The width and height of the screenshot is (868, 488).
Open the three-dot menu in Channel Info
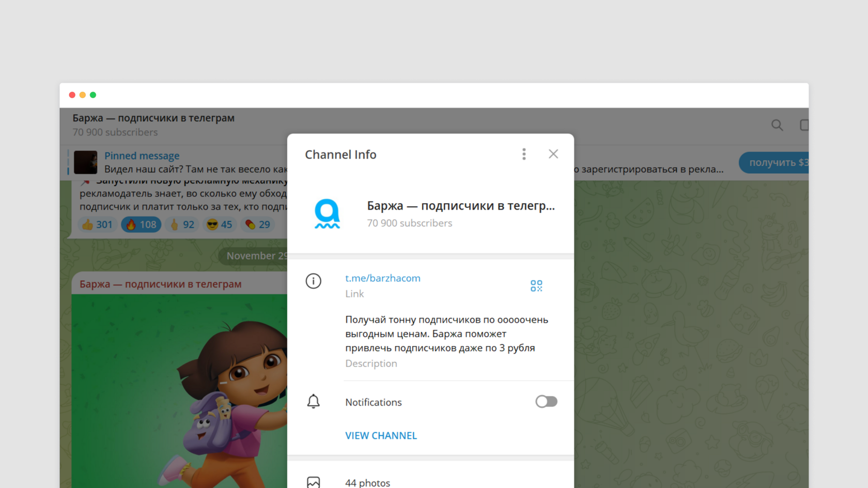(x=524, y=154)
